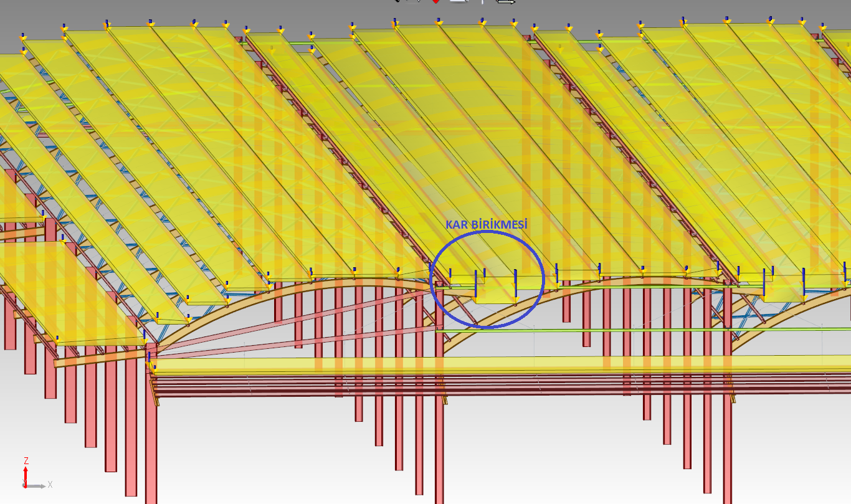Click the KAR BİRİKMESİ annotation text
The height and width of the screenshot is (504, 851).
(x=486, y=224)
